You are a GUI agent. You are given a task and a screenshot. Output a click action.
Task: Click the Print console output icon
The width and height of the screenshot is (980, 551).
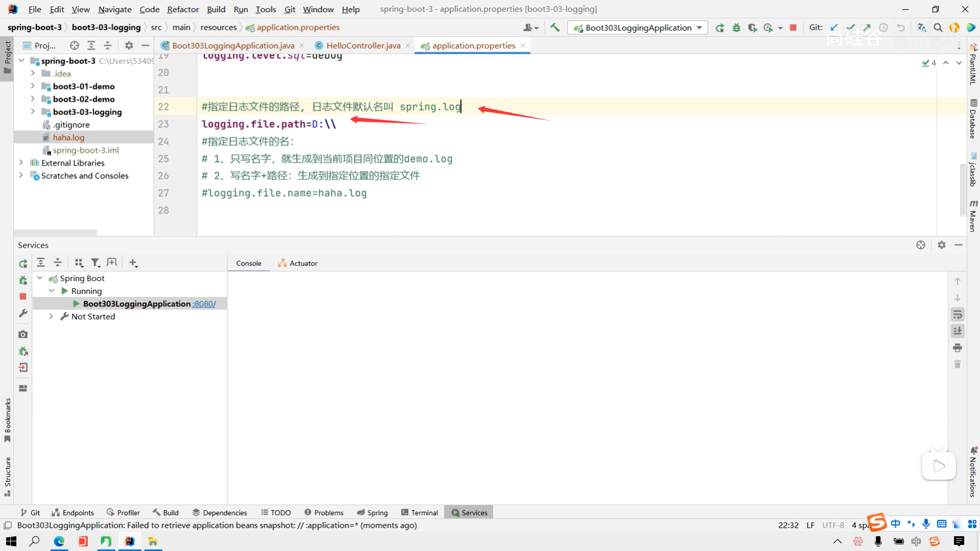[958, 348]
